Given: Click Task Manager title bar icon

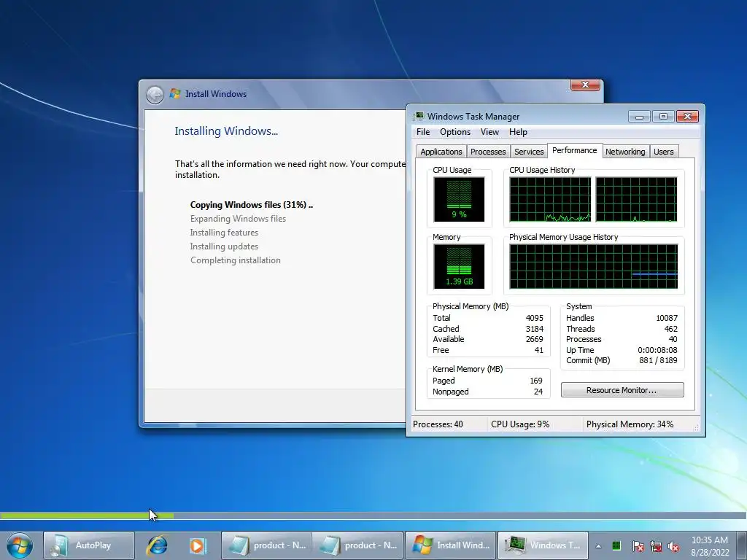Looking at the screenshot, I should tap(419, 116).
